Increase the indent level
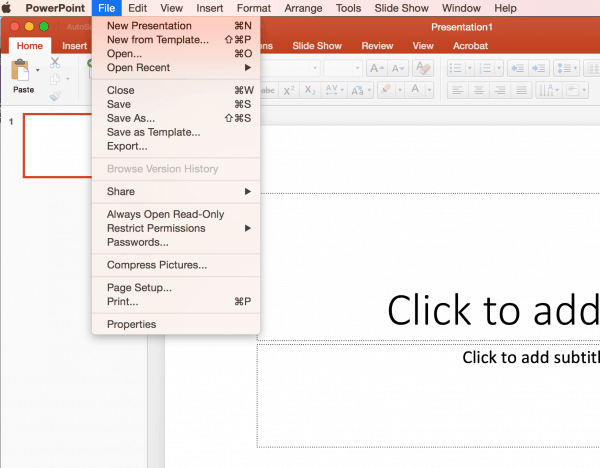 539,68
